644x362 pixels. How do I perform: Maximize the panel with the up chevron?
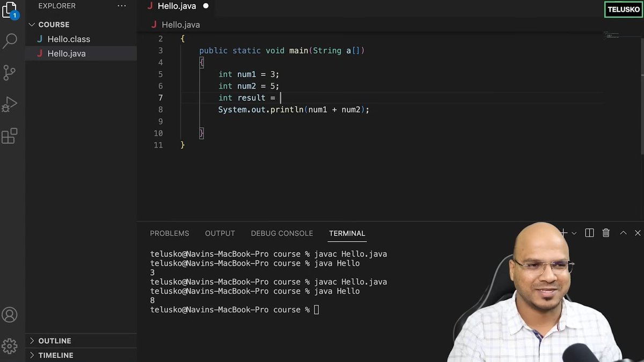point(623,233)
